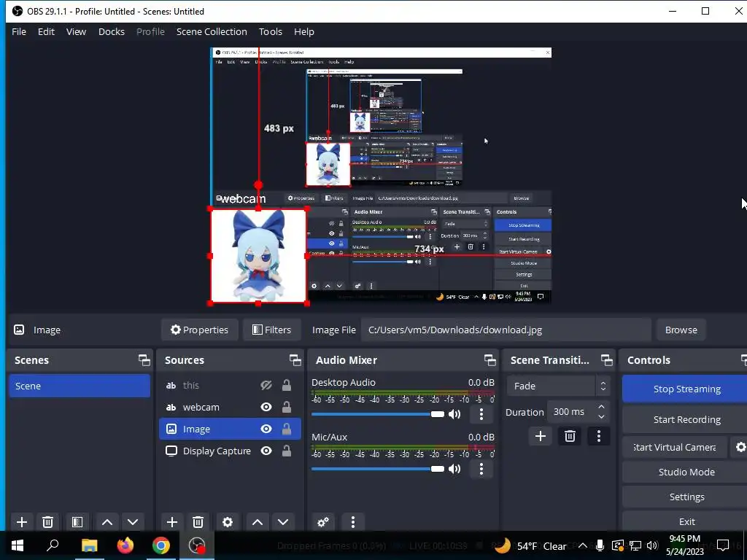Toggle the lock on the Image source
The width and height of the screenshot is (747, 560).
click(x=286, y=429)
